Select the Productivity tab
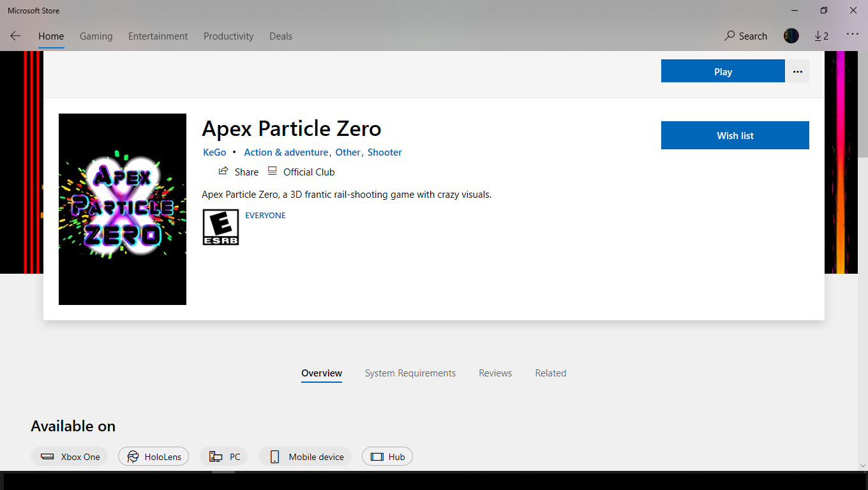 click(228, 36)
